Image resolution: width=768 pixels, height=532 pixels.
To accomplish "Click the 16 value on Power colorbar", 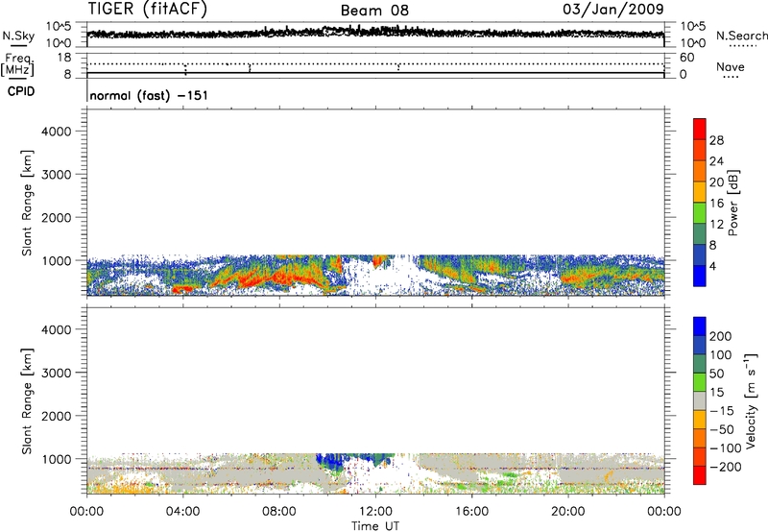I will 716,204.
